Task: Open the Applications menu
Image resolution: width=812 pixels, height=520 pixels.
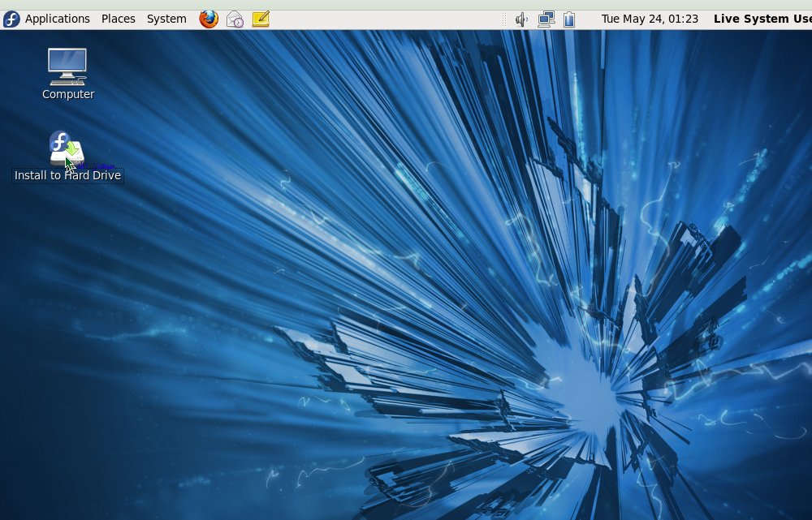Action: [58, 19]
